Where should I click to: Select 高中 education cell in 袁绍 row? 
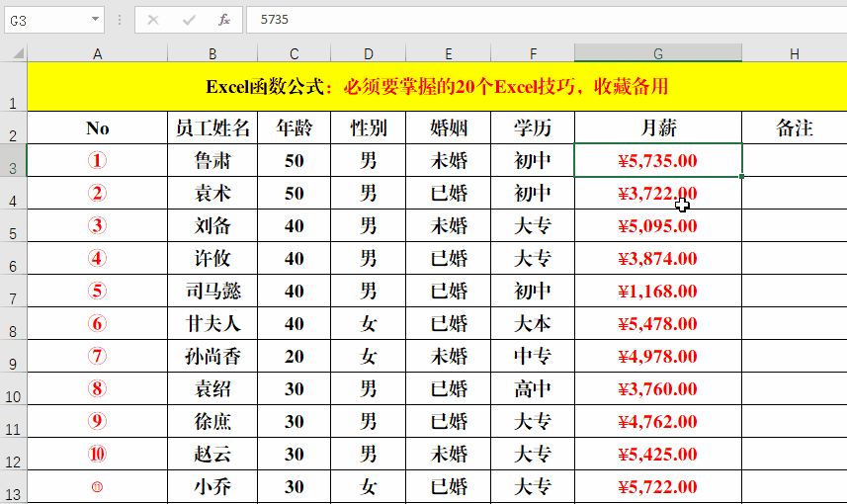coord(533,389)
